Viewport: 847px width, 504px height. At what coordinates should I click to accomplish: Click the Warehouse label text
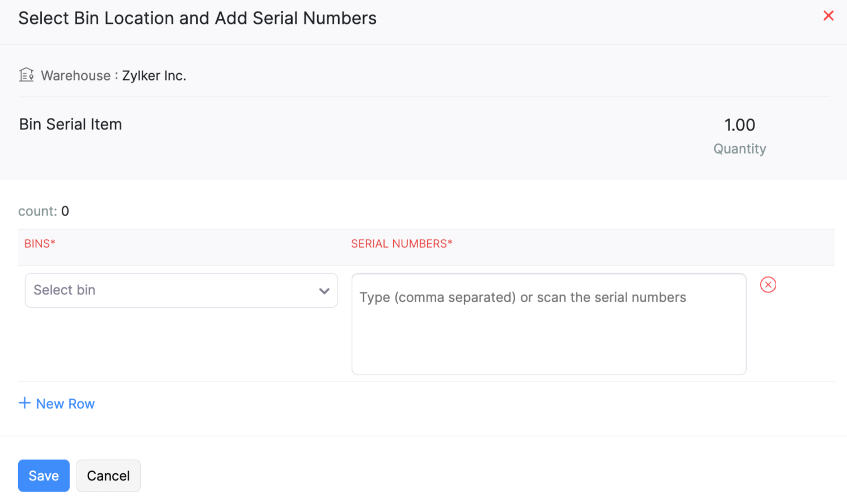point(76,75)
